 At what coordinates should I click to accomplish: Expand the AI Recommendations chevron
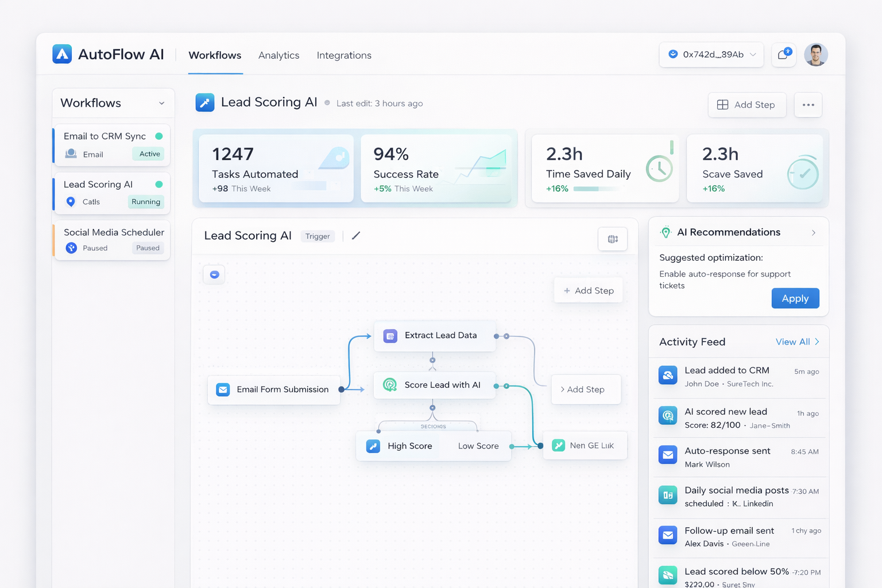click(813, 233)
